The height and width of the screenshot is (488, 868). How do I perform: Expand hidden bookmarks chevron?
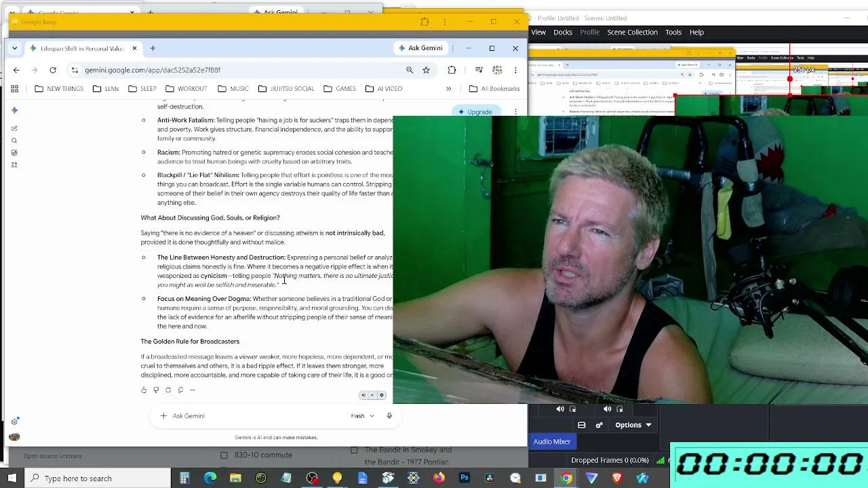448,89
